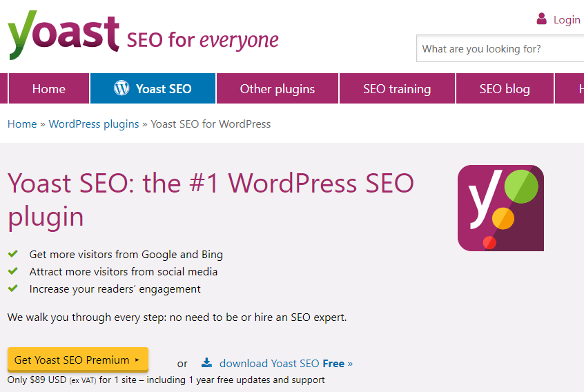Open the SEO training tab

[397, 88]
